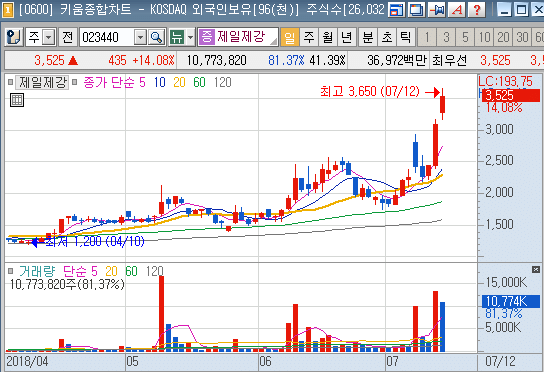Click the 5 moving average label on price chart
This screenshot has width=544, height=372.
(142, 82)
